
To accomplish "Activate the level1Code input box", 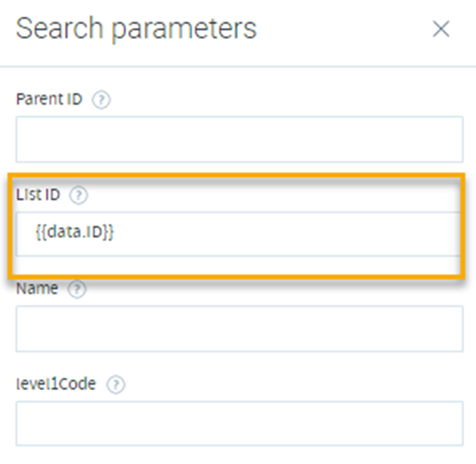I will coord(240,424).
